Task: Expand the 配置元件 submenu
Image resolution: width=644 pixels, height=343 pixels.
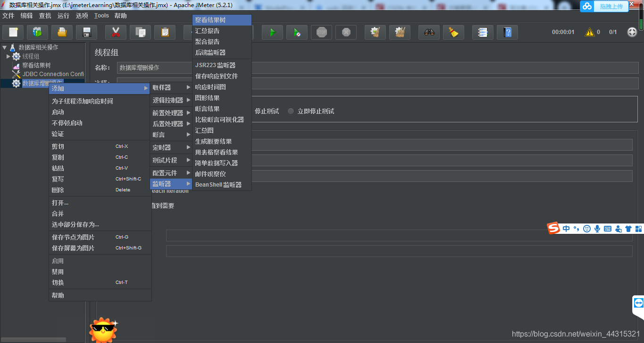Action: click(x=171, y=173)
